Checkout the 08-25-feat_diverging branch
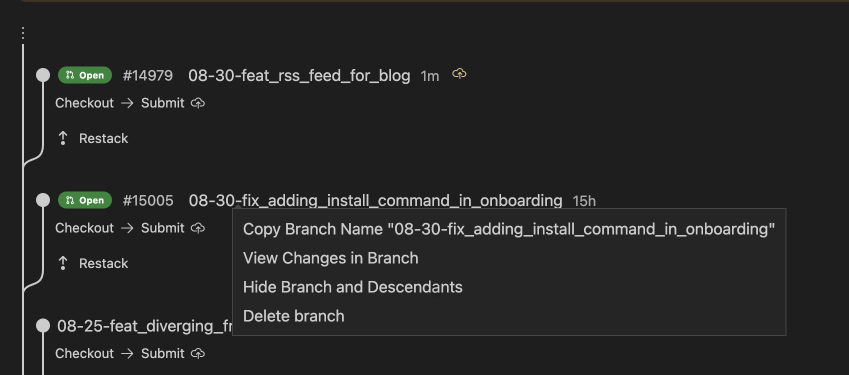The width and height of the screenshot is (849, 375). tap(84, 353)
